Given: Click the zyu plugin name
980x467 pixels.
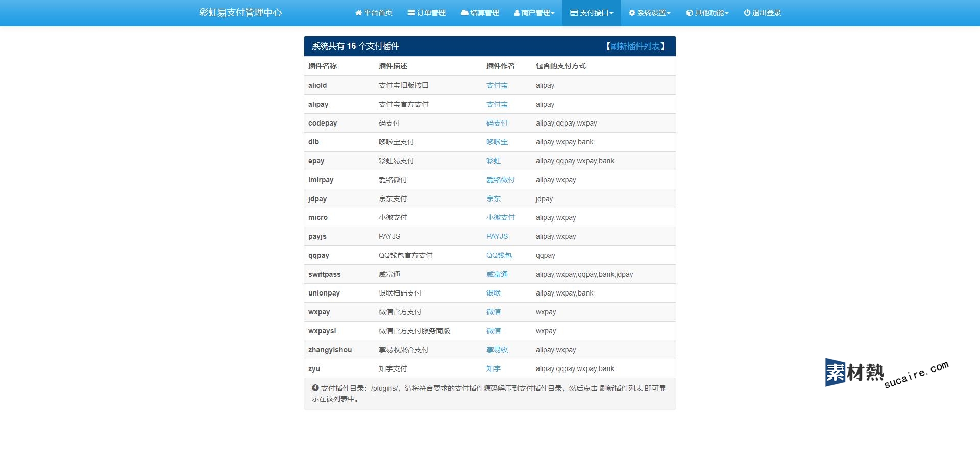Looking at the screenshot, I should coord(314,368).
